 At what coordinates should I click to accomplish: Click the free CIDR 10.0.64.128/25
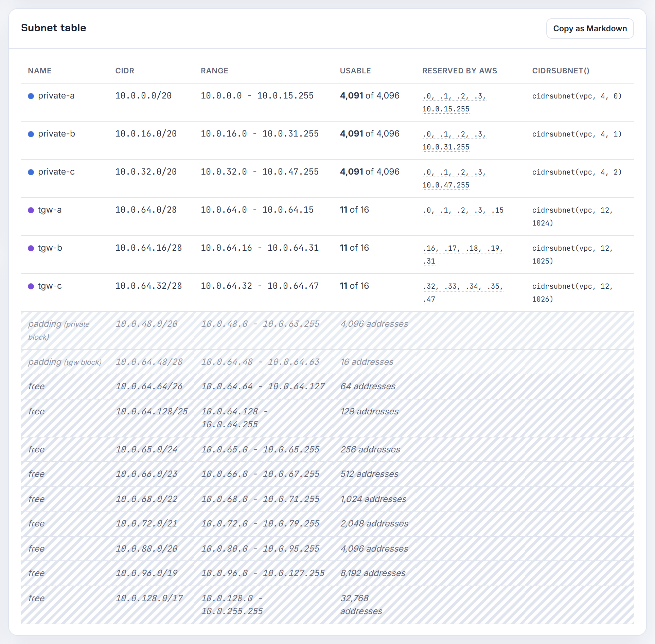152,412
